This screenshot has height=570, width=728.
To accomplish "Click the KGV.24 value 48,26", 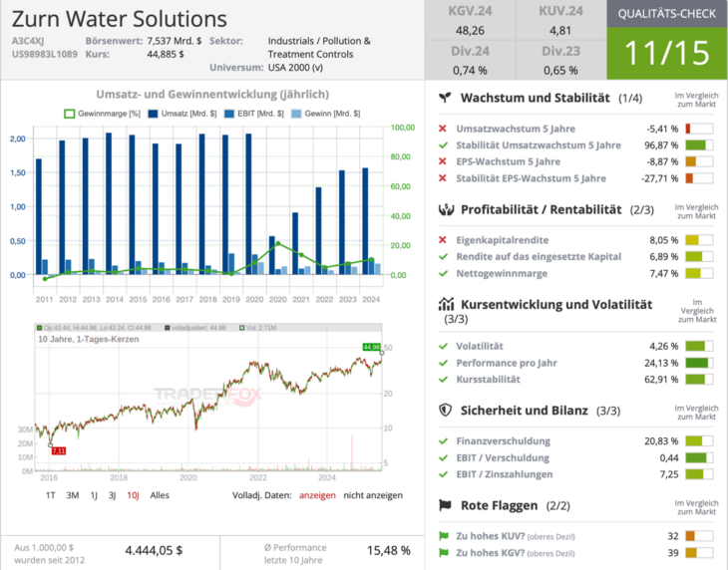I will [470, 31].
